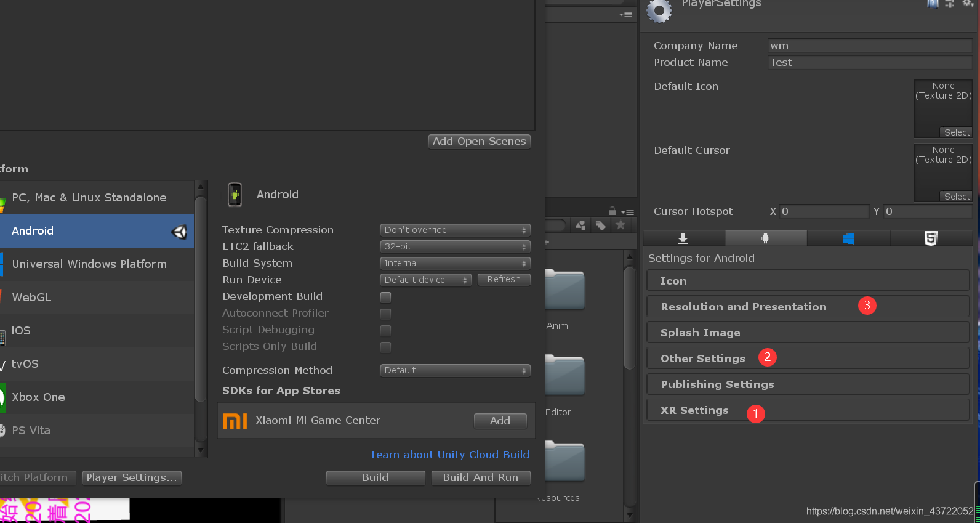Open the Texture Compression dropdown
The image size is (980, 523).
[x=455, y=230]
